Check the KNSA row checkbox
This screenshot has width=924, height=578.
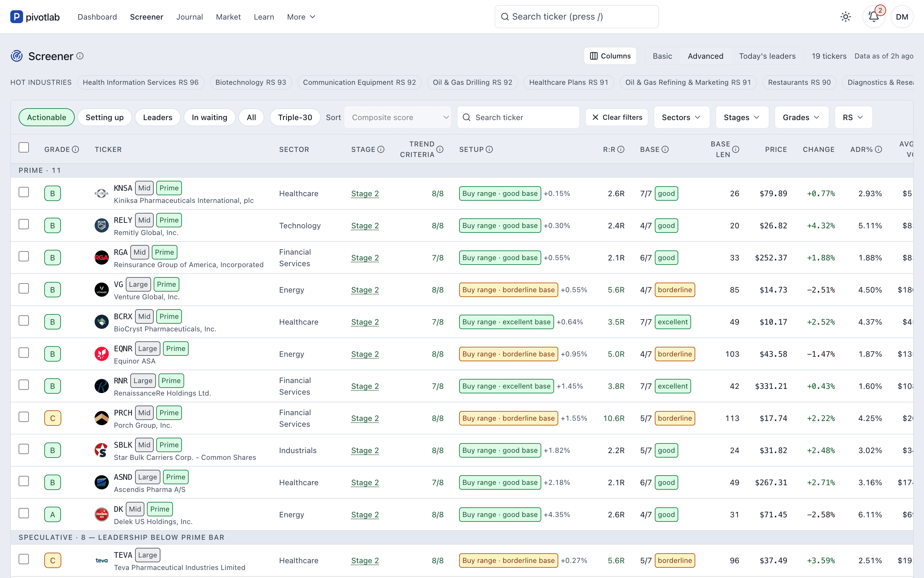click(x=24, y=192)
